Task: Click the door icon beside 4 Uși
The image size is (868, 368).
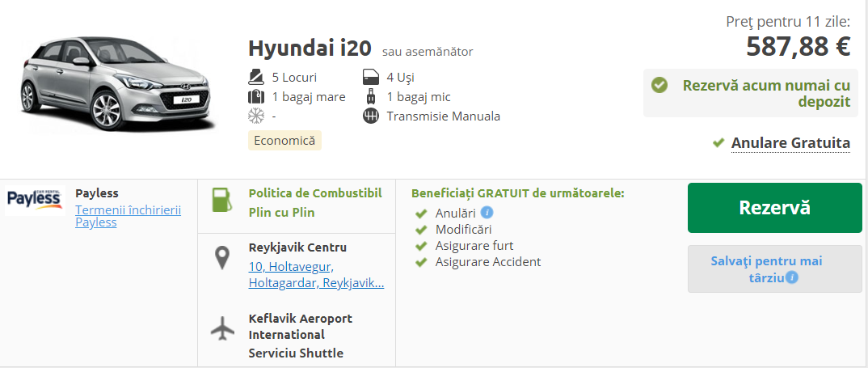Action: [x=370, y=77]
